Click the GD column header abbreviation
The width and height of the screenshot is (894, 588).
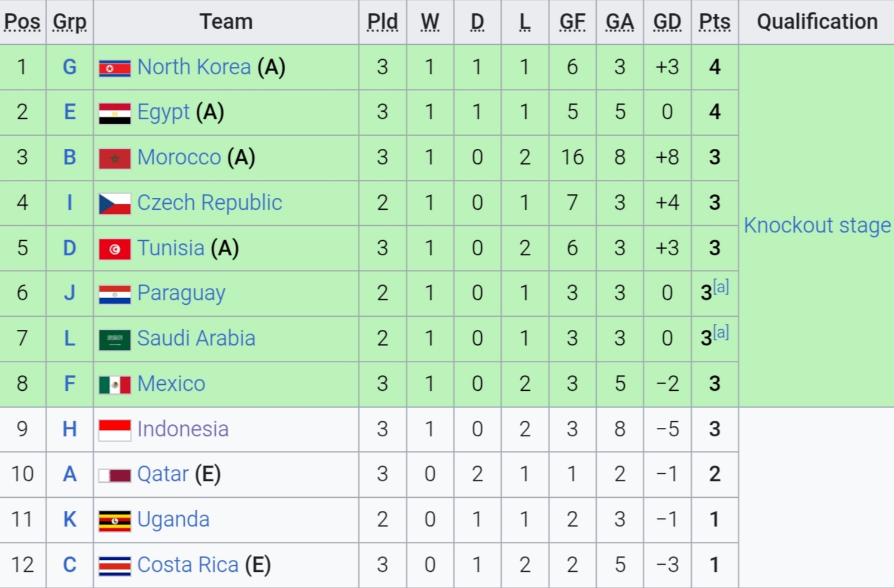point(667,22)
